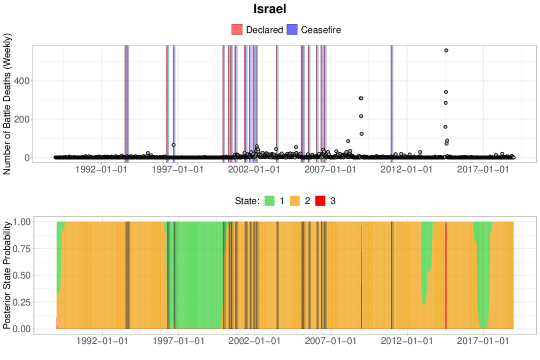This screenshot has height=360, width=540.
Task: Click the ceasefire line near 2011 in upper plot
Action: coord(392,103)
